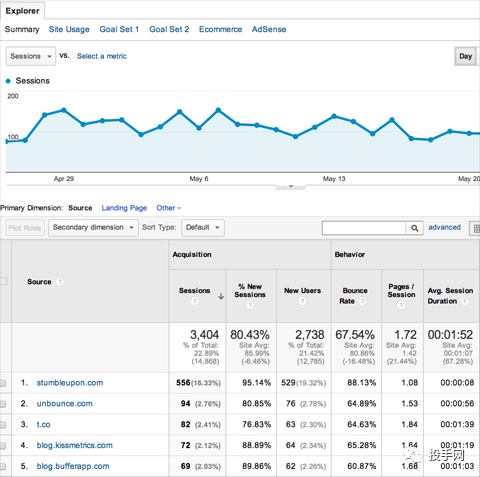The width and height of the screenshot is (480, 477).
Task: Open the table view grid icon
Action: (475, 228)
